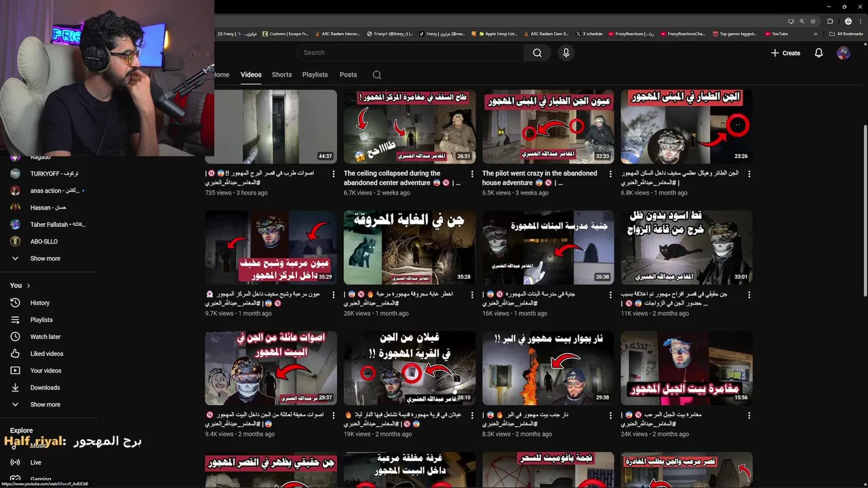
Task: Open TURKYOFF subscription channel avatar
Action: 15,174
